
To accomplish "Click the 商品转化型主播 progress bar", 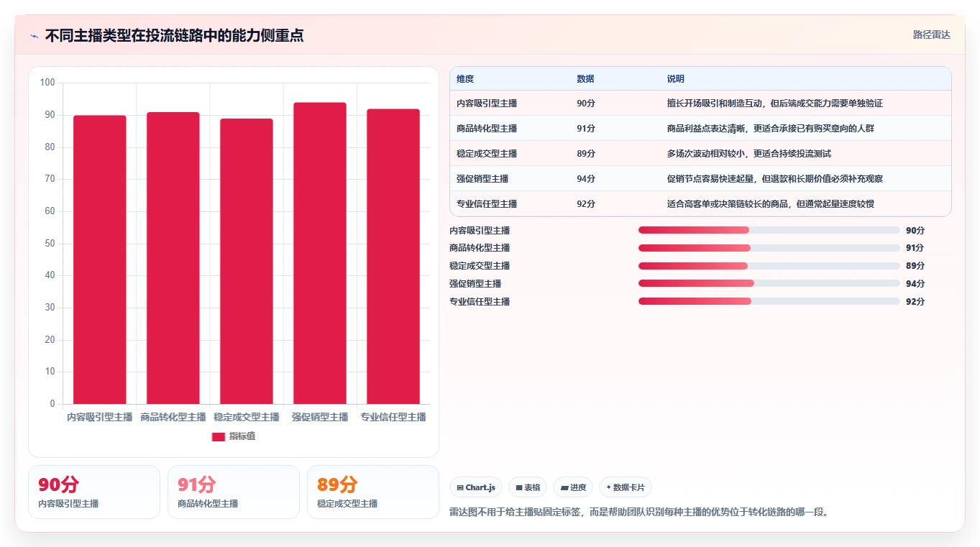I will [769, 248].
